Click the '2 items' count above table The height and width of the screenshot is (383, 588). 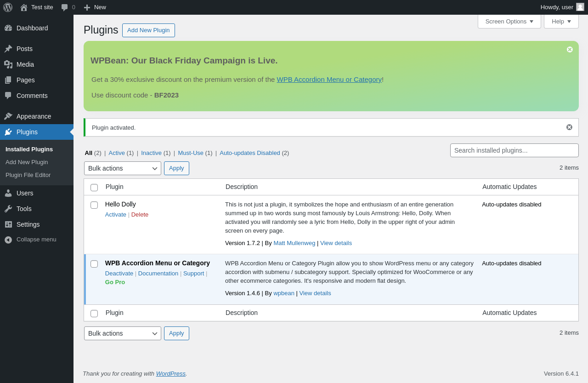(569, 168)
